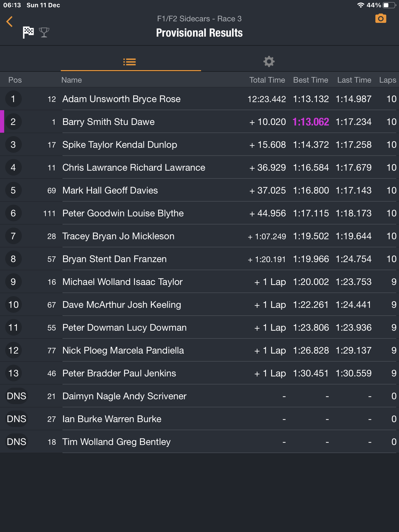Screen dimensions: 399x532
Task: Tap the Wi-Fi status icon
Action: 360,5
